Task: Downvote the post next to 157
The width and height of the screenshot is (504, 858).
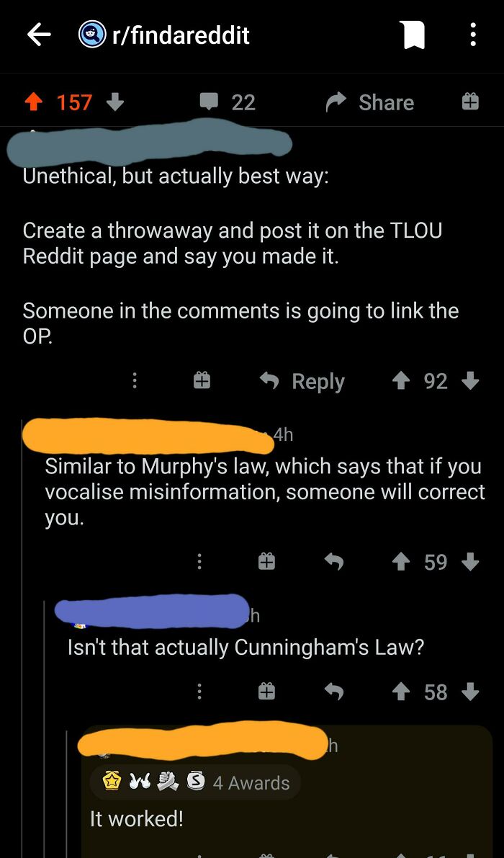Action: [114, 102]
